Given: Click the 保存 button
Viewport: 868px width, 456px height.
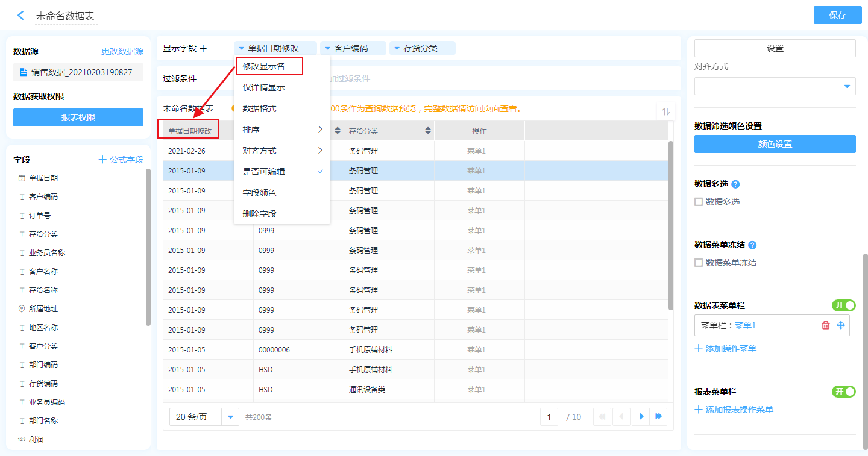Looking at the screenshot, I should click(x=837, y=15).
